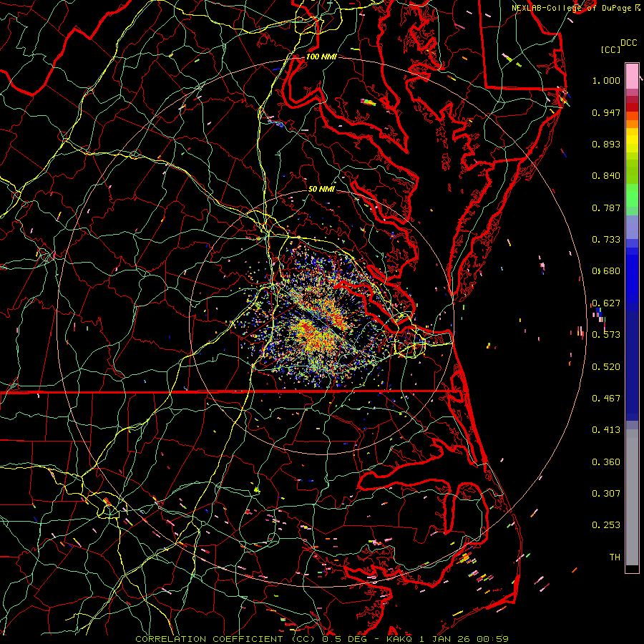Click the 0.253 scale value
Screen dimensions: 644x644
(x=606, y=525)
